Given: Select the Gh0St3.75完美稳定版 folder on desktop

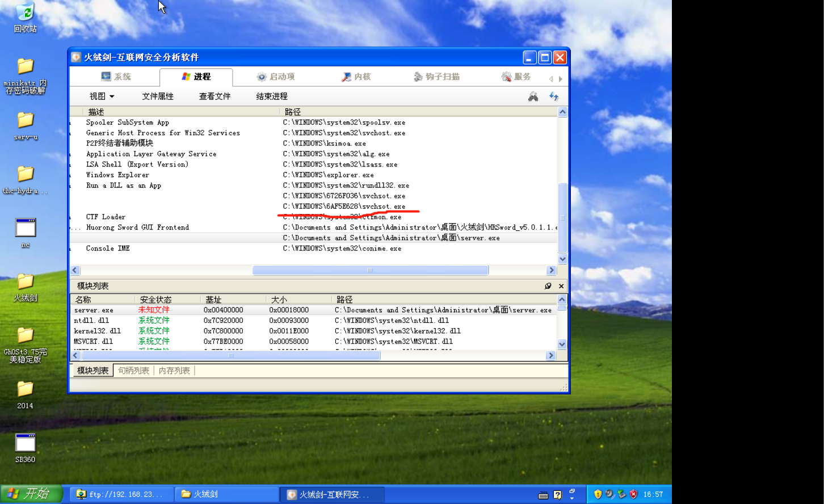Looking at the screenshot, I should [25, 345].
